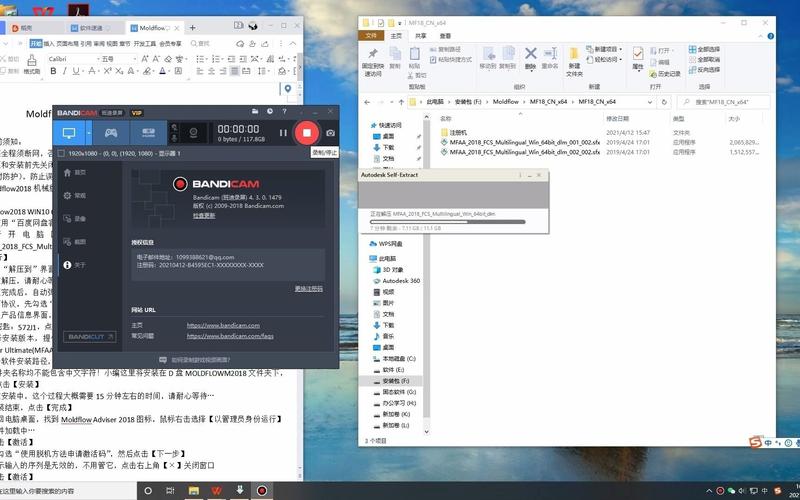Open https://www.bandicam.com/faqs link

[x=230, y=336]
